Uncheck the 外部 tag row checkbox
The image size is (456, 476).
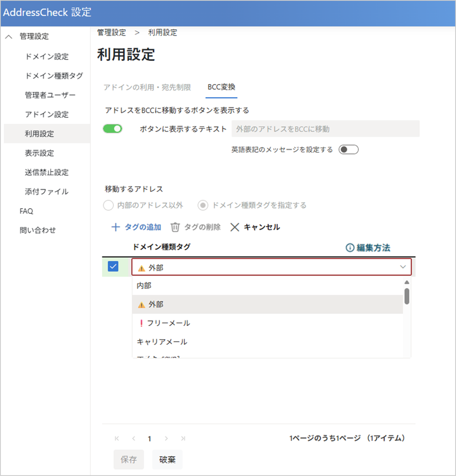(x=113, y=266)
